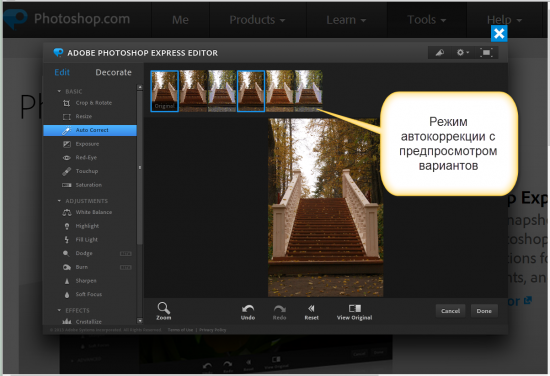
Task: Open the Privacy Policy link
Action: click(x=213, y=330)
